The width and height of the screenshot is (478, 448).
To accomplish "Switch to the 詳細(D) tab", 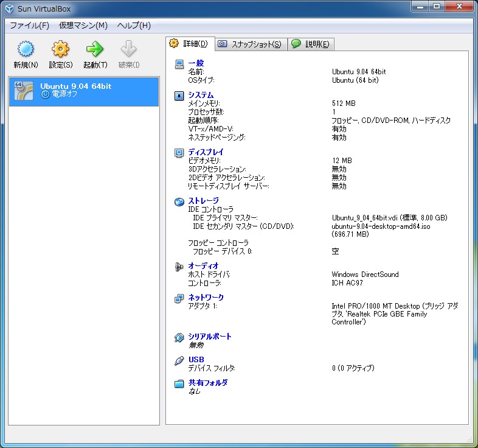I will coord(190,44).
